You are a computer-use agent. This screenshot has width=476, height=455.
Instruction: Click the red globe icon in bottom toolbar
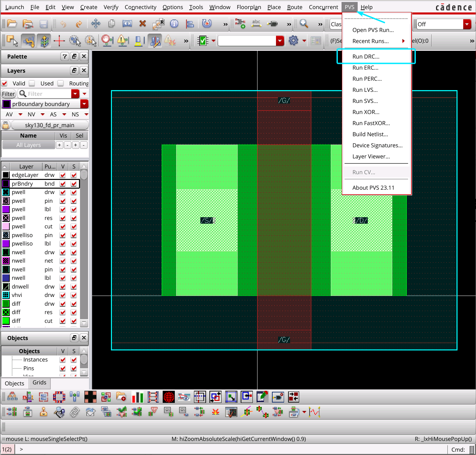pyautogui.click(x=169, y=397)
